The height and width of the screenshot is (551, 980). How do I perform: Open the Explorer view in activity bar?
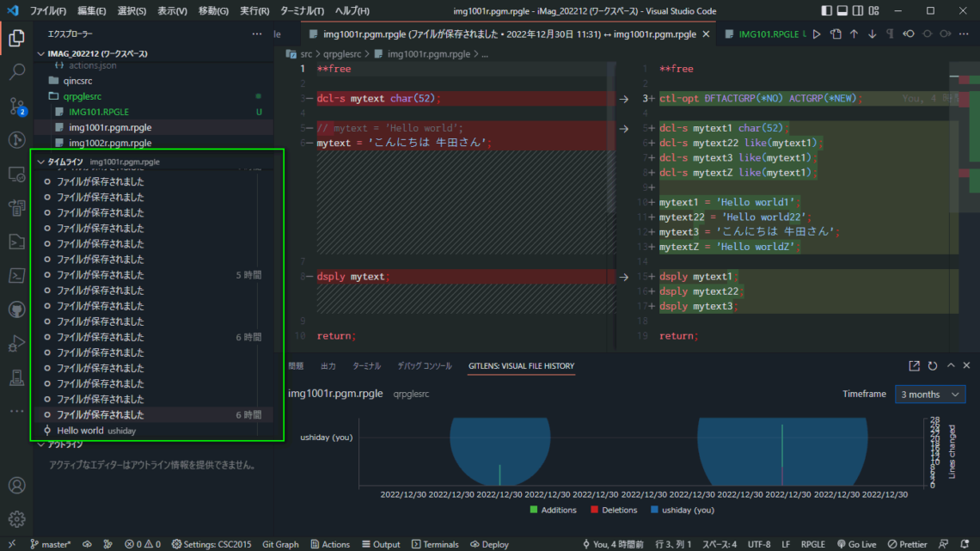point(17,38)
